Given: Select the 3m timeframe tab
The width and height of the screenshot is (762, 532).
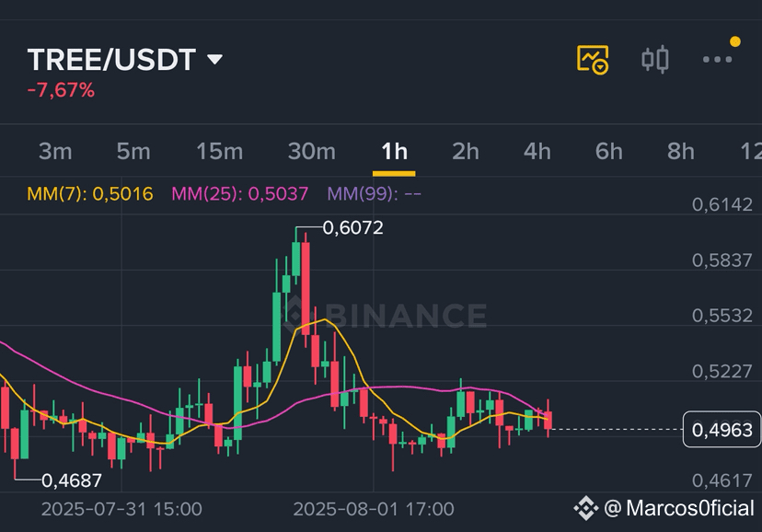Looking at the screenshot, I should [x=55, y=151].
